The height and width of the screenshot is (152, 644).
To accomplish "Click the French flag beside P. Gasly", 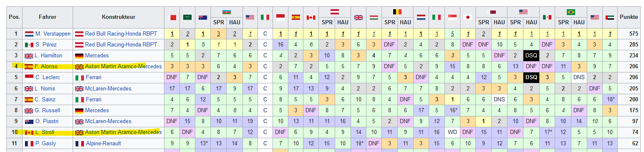I will pyautogui.click(x=29, y=143).
